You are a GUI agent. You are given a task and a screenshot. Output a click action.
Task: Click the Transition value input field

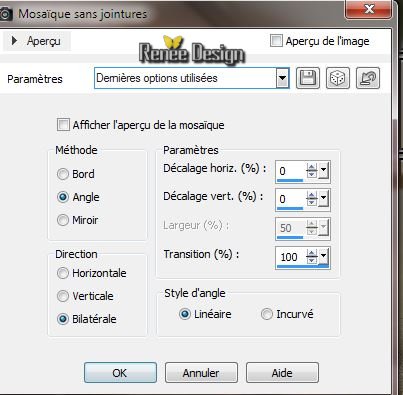point(290,257)
